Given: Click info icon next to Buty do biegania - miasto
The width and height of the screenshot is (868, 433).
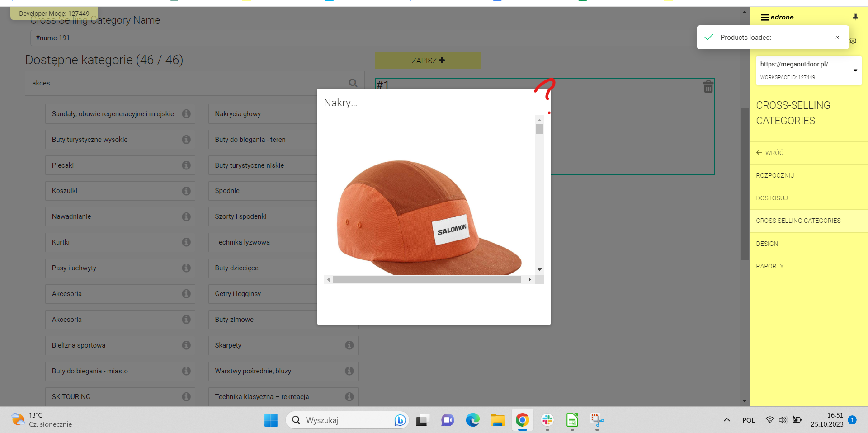Looking at the screenshot, I should point(186,371).
